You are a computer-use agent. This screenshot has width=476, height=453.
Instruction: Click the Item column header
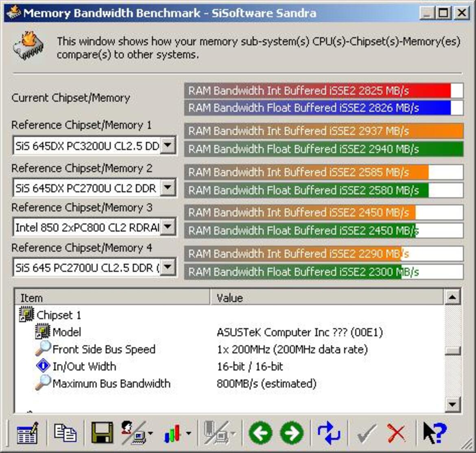tap(112, 298)
